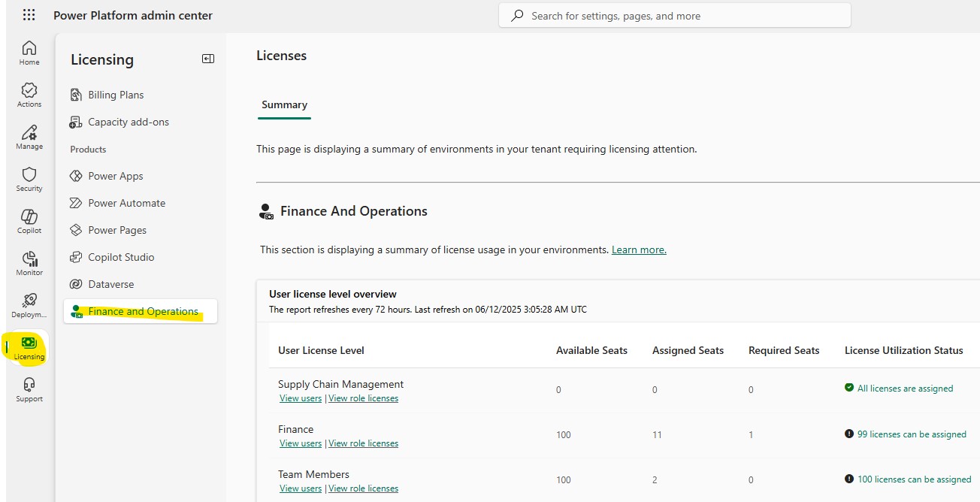Collapse the Licensing side panel
Screen dimensions: 980x502
[x=208, y=59]
